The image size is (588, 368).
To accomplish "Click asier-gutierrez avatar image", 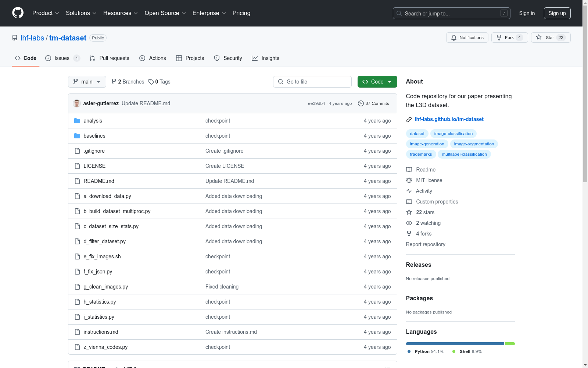I will click(x=77, y=103).
